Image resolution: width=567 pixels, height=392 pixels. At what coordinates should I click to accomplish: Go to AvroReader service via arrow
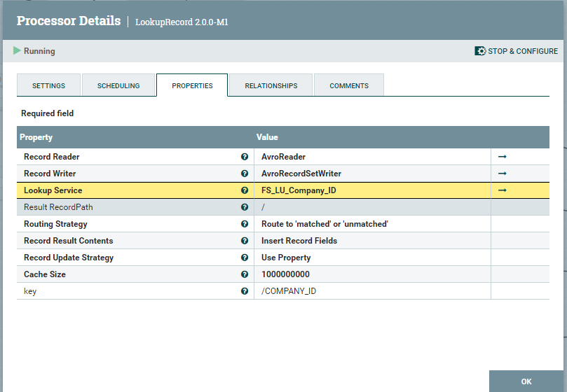point(503,157)
